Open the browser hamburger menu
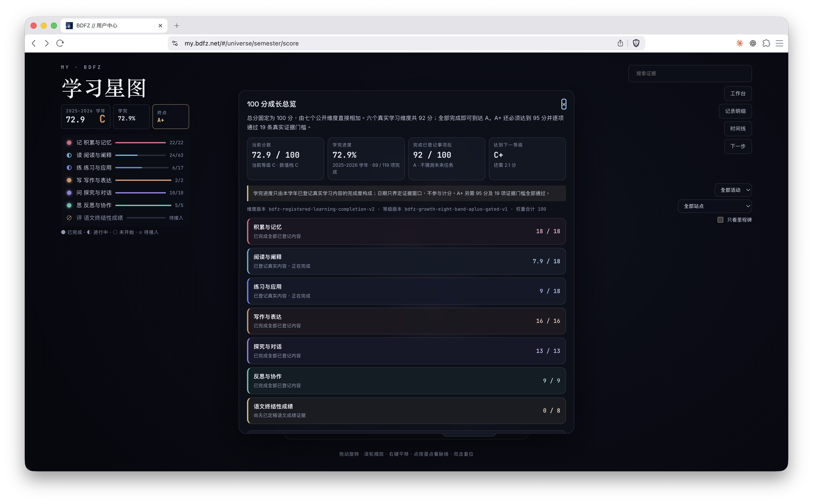The image size is (813, 504). 779,43
